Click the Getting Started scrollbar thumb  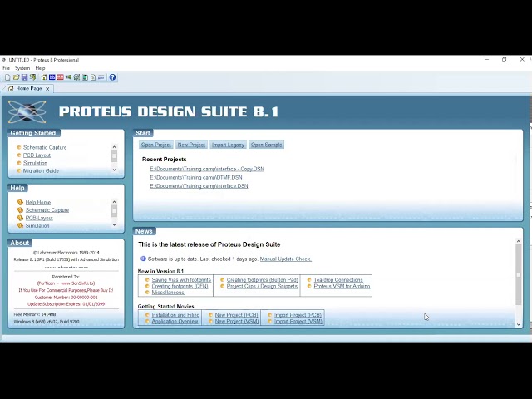point(115,155)
